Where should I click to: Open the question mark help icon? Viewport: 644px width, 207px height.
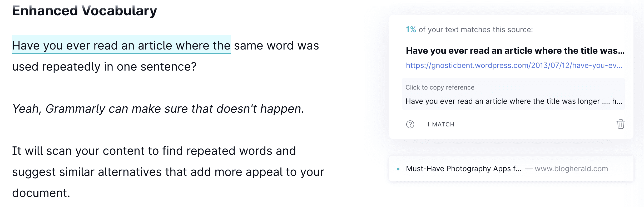coord(410,124)
